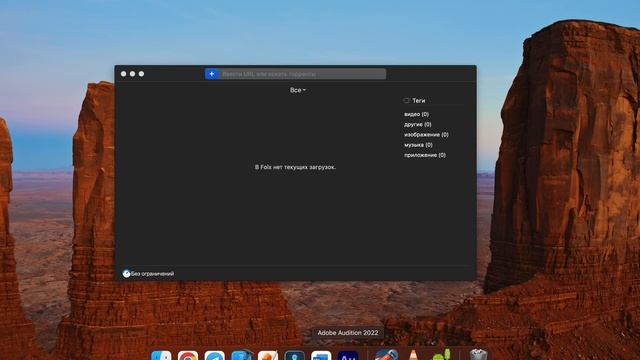Open Telegram from the Dock
The width and height of the screenshot is (640, 360).
215,355
